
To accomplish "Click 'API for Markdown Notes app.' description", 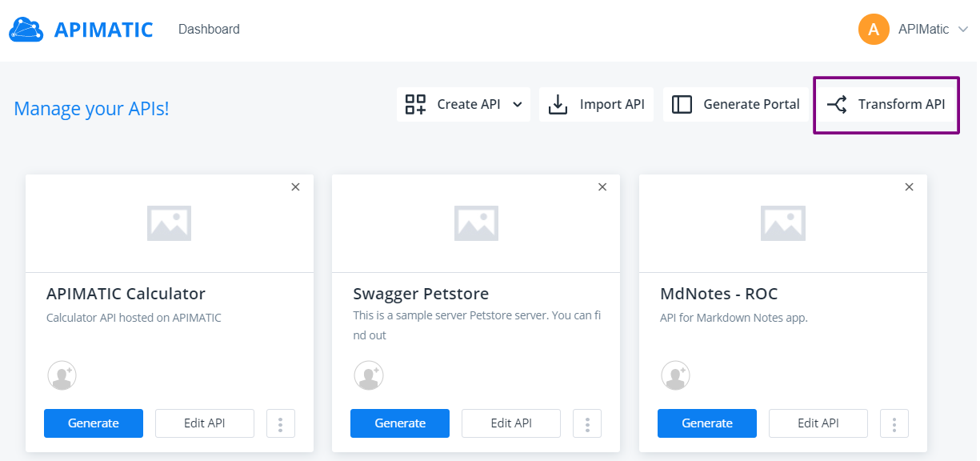I will click(734, 318).
